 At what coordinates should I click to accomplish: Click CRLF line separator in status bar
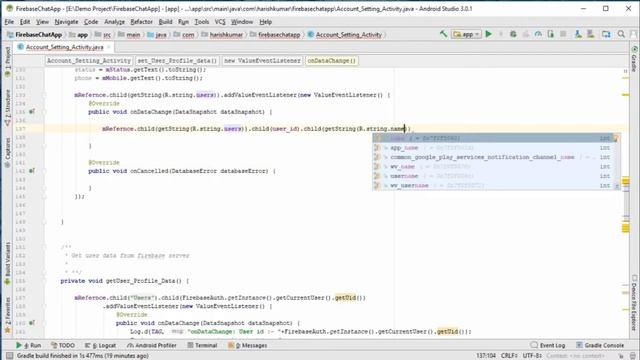pos(509,356)
